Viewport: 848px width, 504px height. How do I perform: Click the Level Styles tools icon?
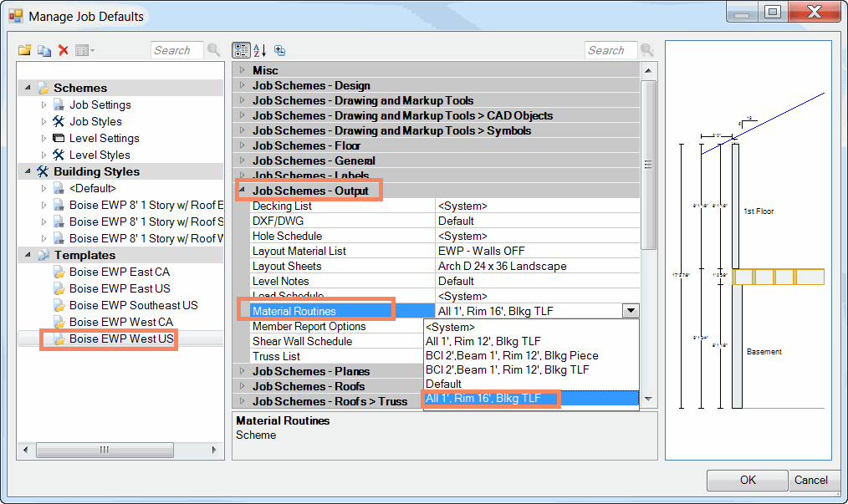pyautogui.click(x=59, y=155)
